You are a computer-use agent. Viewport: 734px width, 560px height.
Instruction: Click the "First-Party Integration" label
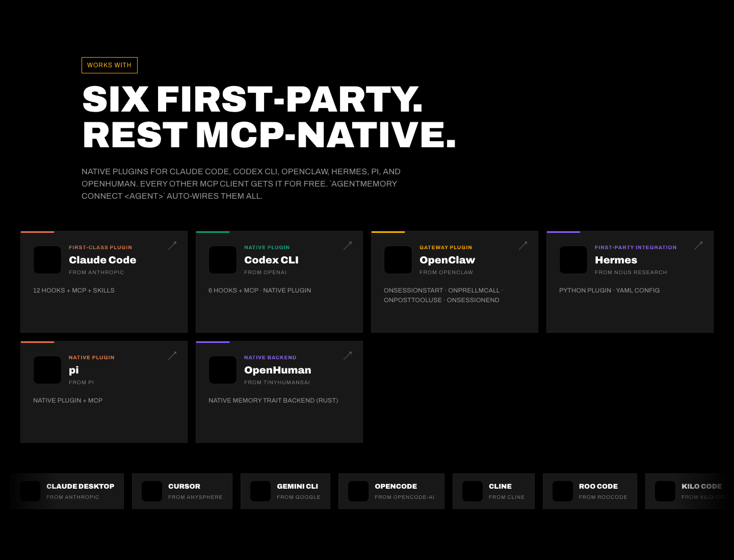point(636,248)
